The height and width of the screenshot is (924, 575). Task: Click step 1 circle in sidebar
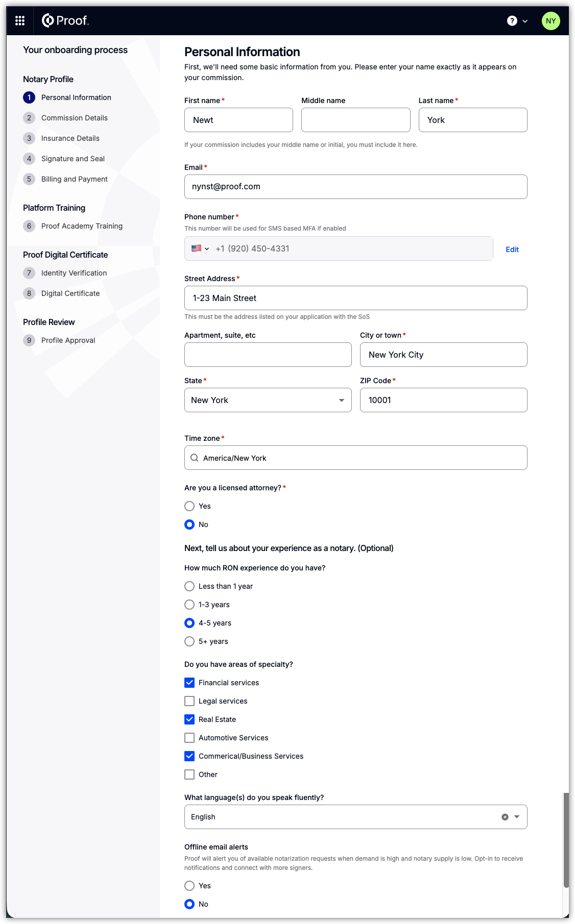tap(29, 97)
